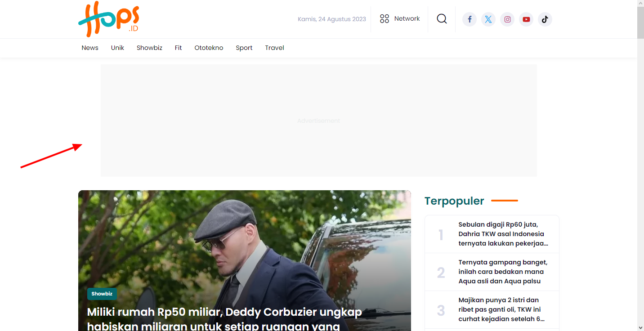Open the Deddy Corbuzier Rp50 miliar article
Image resolution: width=644 pixels, height=331 pixels.
click(224, 312)
